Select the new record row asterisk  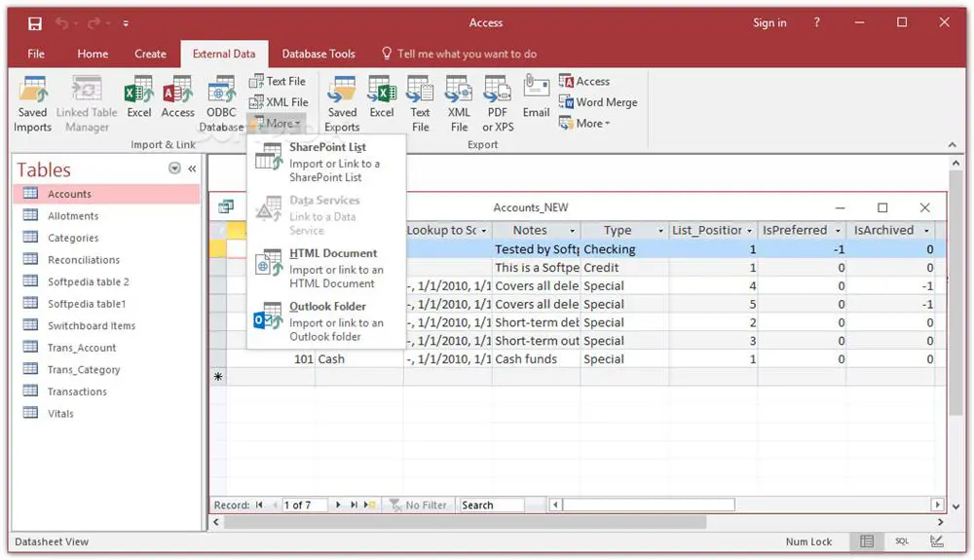pos(218,376)
